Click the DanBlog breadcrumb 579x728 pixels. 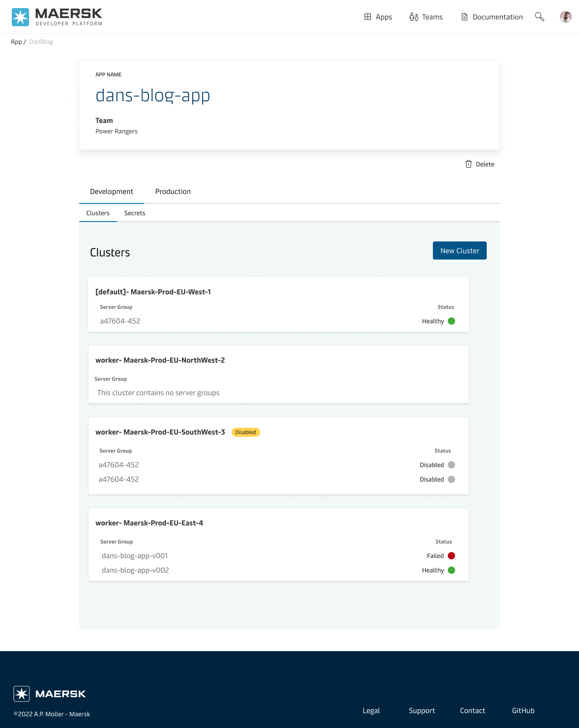click(41, 42)
